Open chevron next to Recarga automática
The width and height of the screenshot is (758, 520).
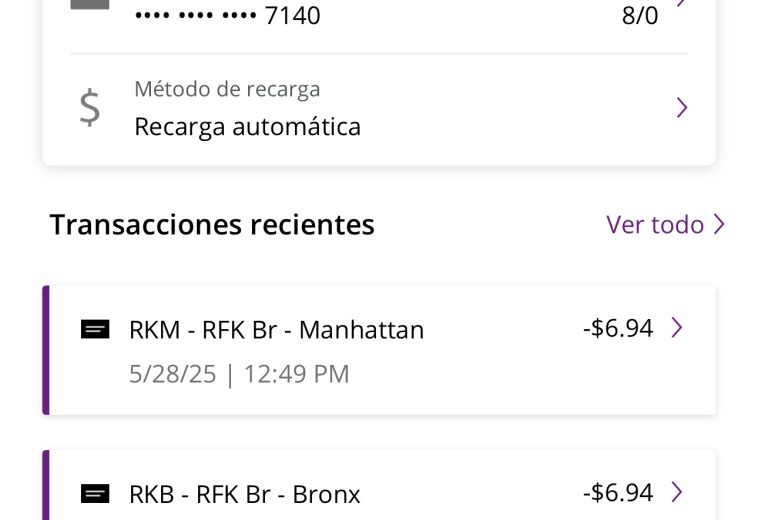(682, 108)
